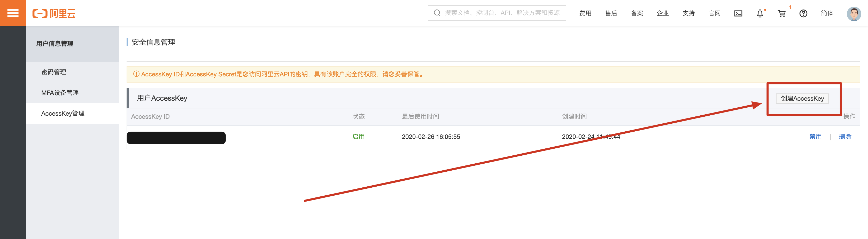Open the 备案 top menu
The image size is (868, 239).
pos(637,13)
